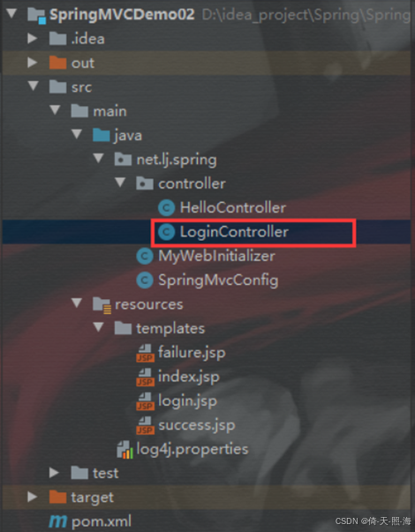Viewport: 415px width, 532px height.
Task: Click the Maven pom.xml icon
Action: [57, 521]
